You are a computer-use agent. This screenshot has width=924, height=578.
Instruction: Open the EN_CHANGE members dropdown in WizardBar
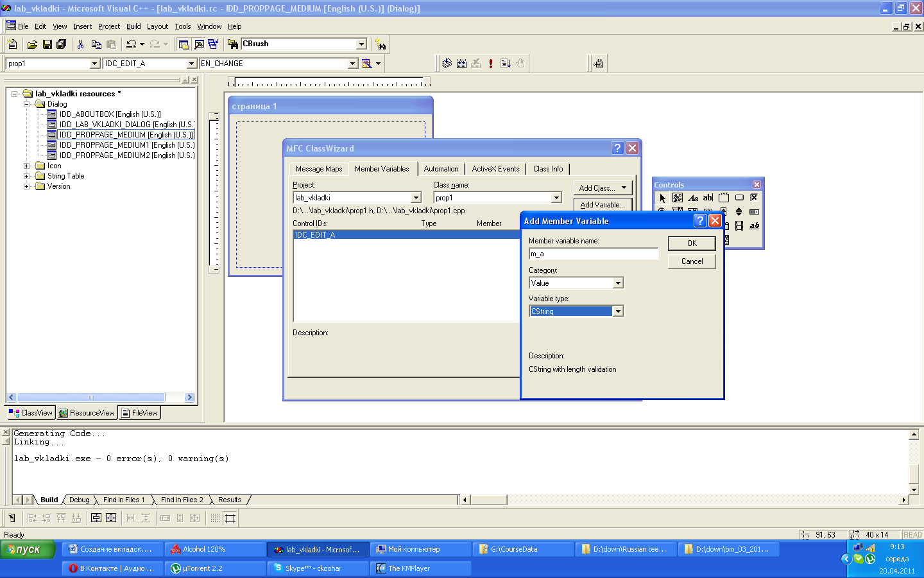click(x=352, y=64)
